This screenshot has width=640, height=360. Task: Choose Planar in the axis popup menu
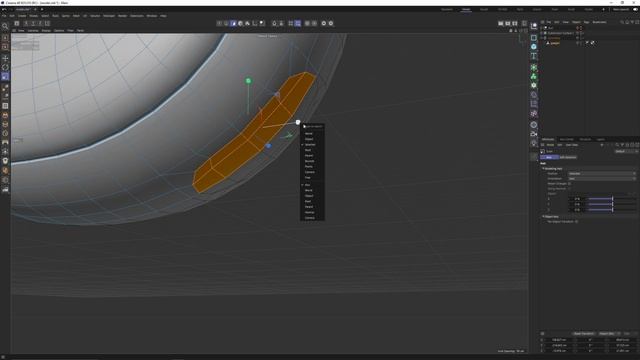point(309,167)
